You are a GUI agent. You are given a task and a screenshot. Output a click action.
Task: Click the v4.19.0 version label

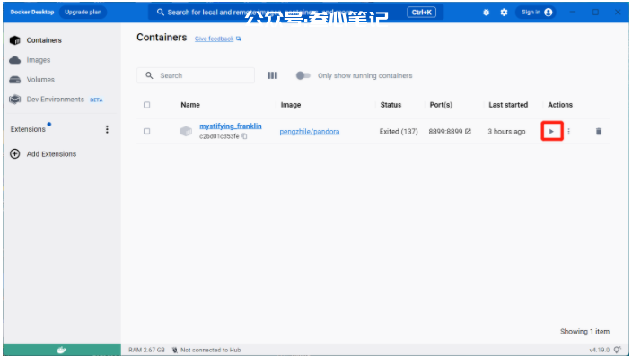(600, 350)
